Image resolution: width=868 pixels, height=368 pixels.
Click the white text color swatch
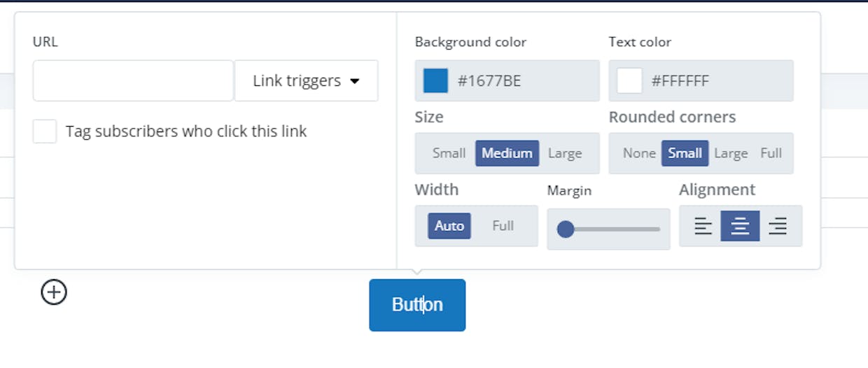click(x=629, y=80)
